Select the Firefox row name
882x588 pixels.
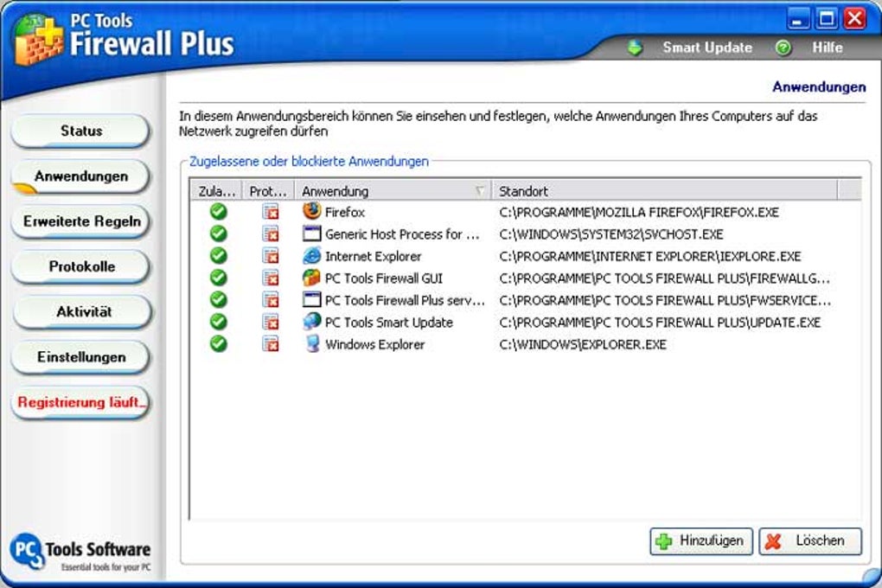tap(345, 212)
